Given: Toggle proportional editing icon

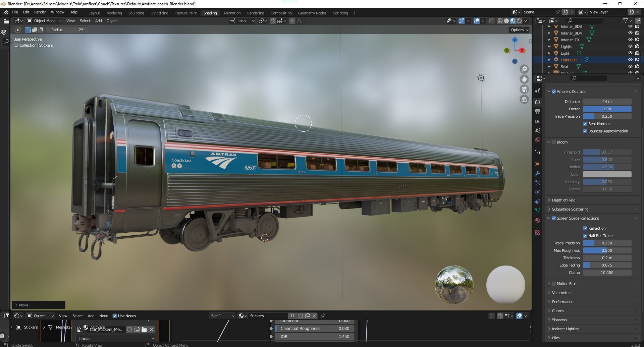Looking at the screenshot, I should coord(292,21).
